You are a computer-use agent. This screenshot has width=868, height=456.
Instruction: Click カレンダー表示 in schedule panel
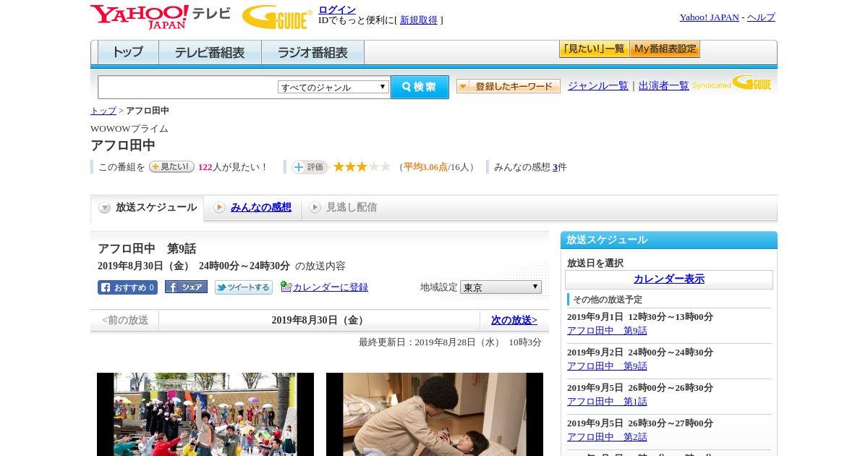669,279
